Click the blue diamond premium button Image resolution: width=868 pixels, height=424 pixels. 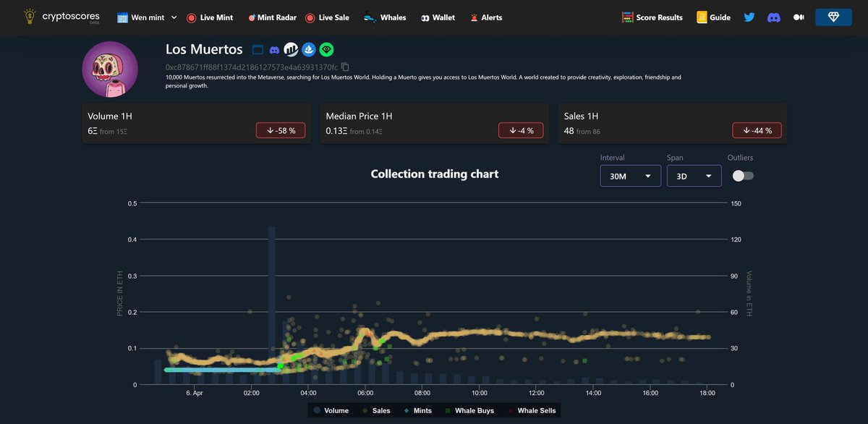(x=833, y=17)
